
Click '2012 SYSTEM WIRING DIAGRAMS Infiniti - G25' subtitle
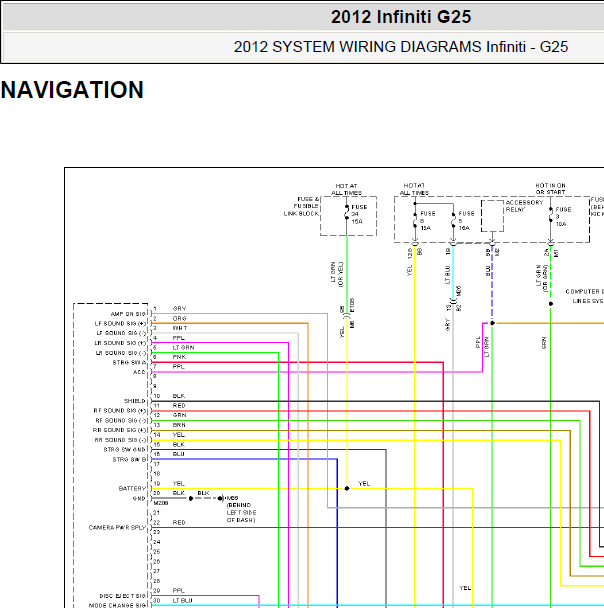coord(401,47)
